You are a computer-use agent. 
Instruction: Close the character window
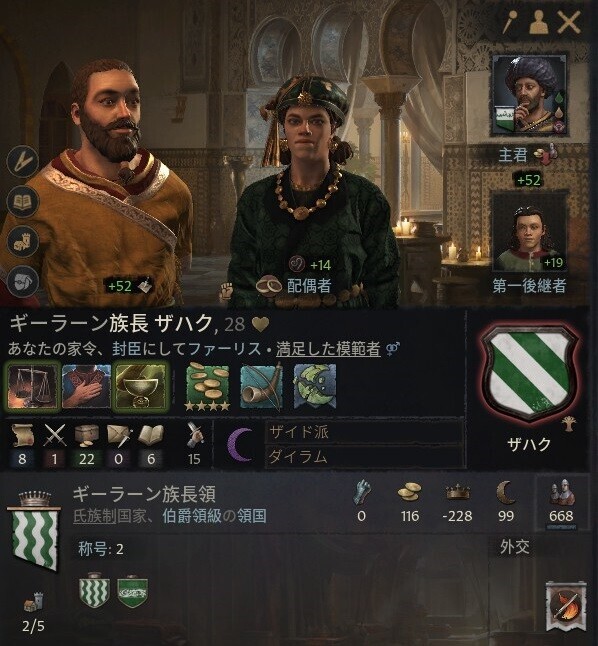point(570,22)
